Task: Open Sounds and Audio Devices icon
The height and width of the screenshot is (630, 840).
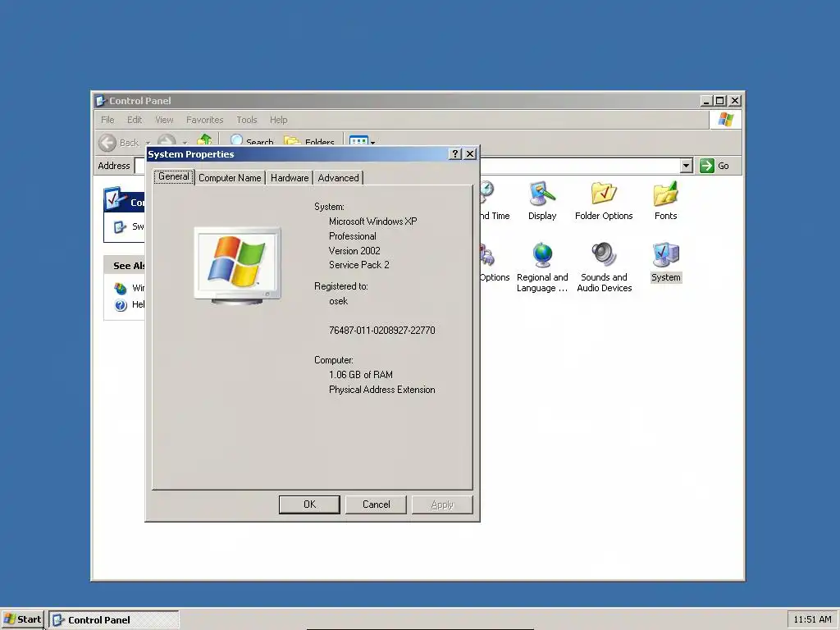Action: (604, 267)
